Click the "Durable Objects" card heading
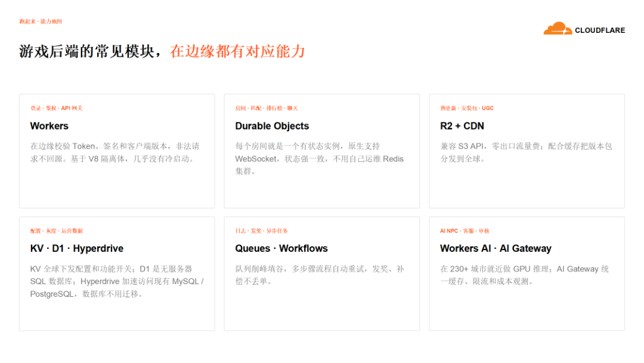The height and width of the screenshot is (363, 644). pos(272,126)
